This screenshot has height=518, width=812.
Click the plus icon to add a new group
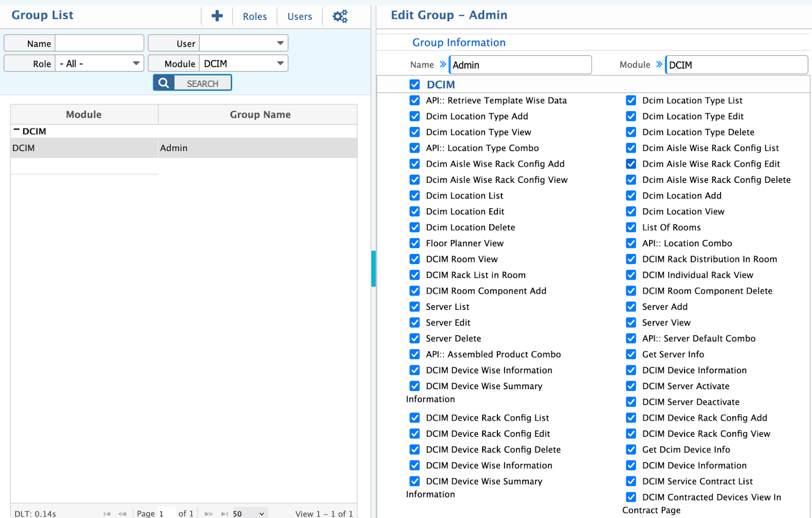217,16
